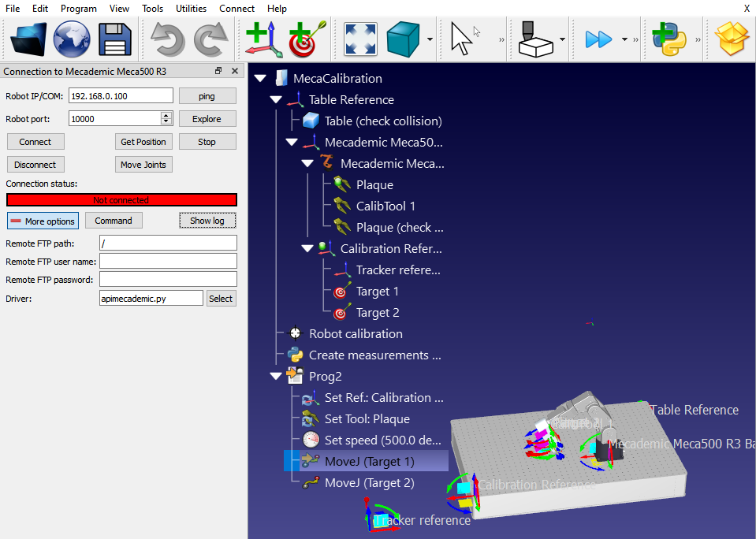This screenshot has height=539, width=756.
Task: Open the Tools menu
Action: tap(152, 9)
